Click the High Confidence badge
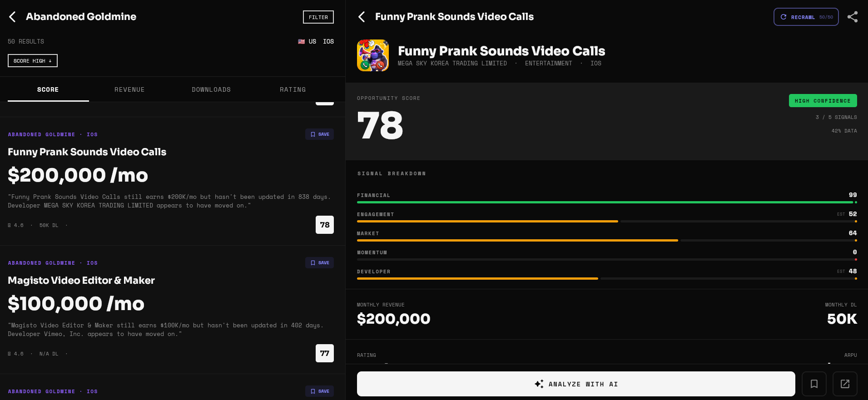This screenshot has height=400, width=868. pyautogui.click(x=823, y=101)
